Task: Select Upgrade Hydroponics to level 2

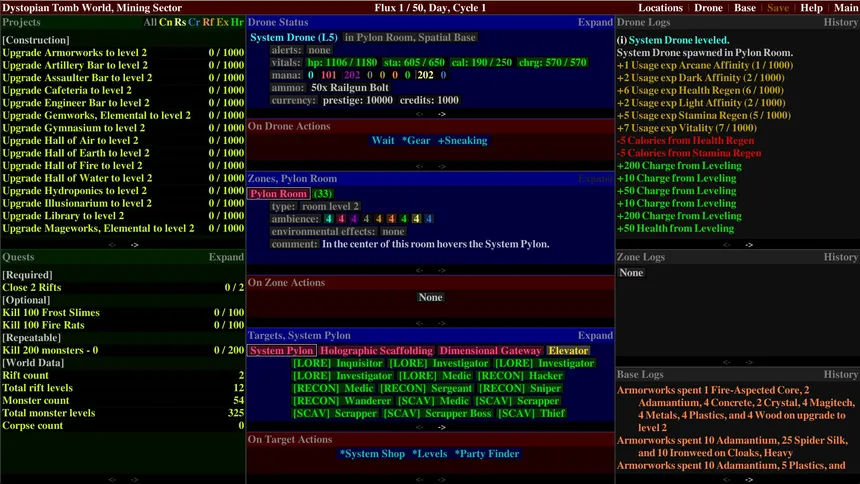Action: [x=123, y=191]
